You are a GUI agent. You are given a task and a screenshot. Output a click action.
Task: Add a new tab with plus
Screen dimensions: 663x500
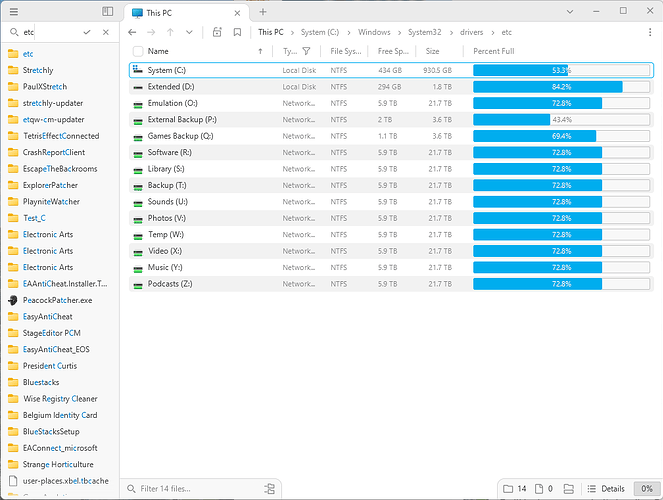point(263,12)
